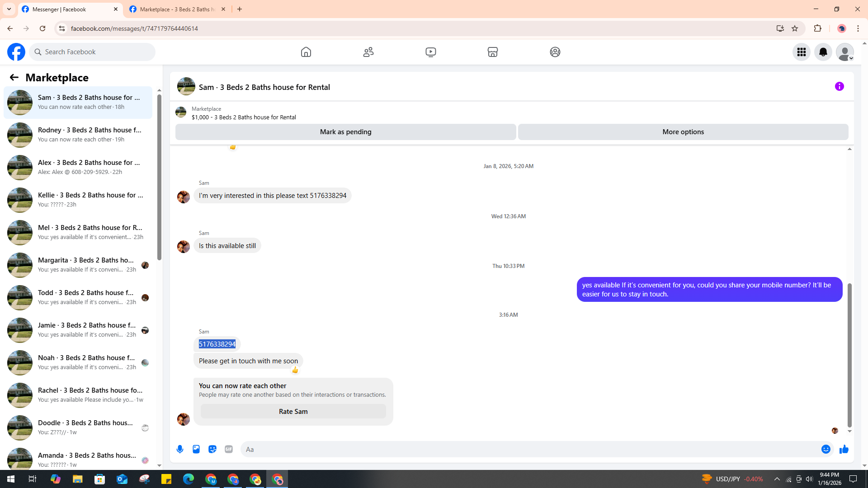Click the Mark as pending button
Image resolution: width=868 pixels, height=488 pixels.
345,132
